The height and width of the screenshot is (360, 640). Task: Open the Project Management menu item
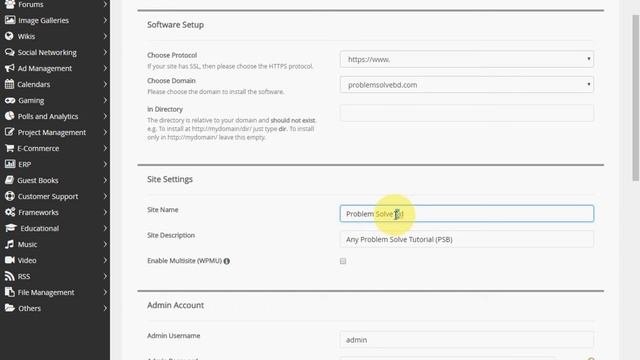click(55, 132)
